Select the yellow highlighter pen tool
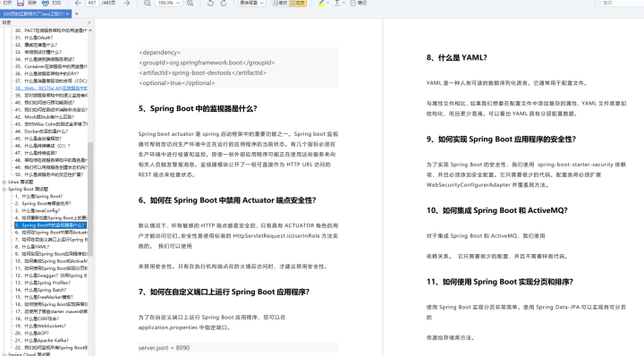The image size is (644, 356). click(321, 3)
